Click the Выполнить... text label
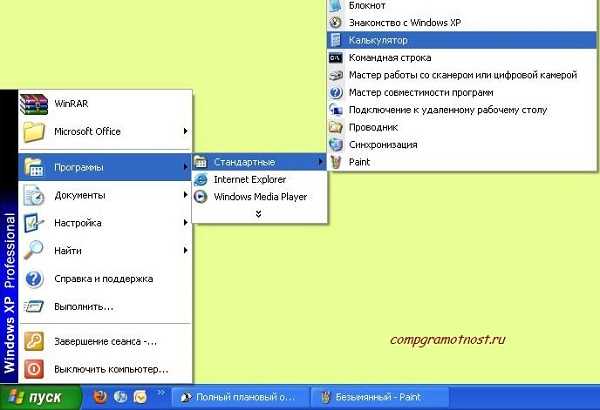The height and width of the screenshot is (410, 600). click(x=84, y=307)
